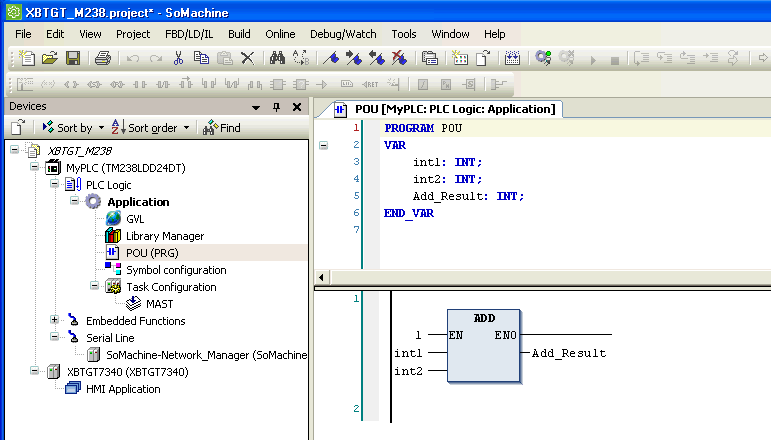Screen dimensions: 771x440
Task: Open the Help menu
Action: tap(494, 34)
